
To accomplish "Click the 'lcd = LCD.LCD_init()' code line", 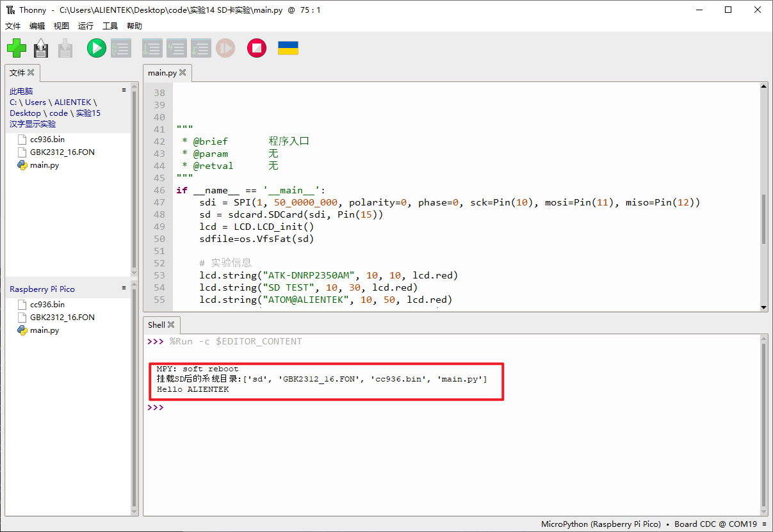I will click(x=257, y=227).
